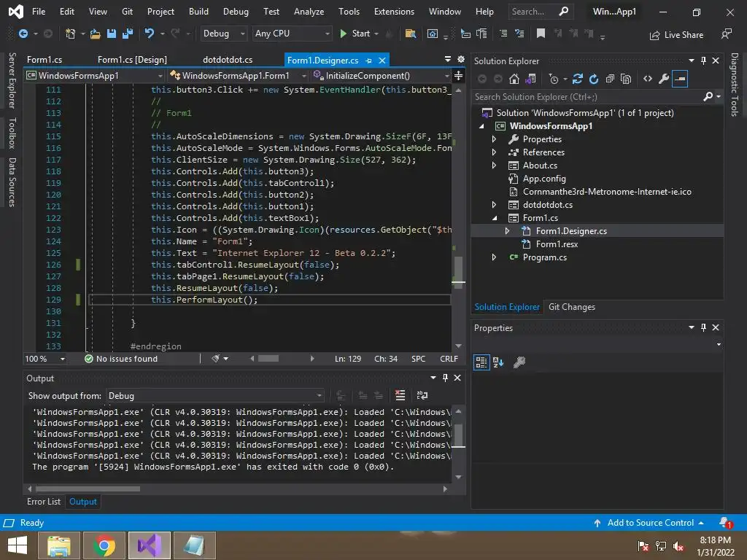Switch to the dotdotdot.cs tab

point(228,60)
